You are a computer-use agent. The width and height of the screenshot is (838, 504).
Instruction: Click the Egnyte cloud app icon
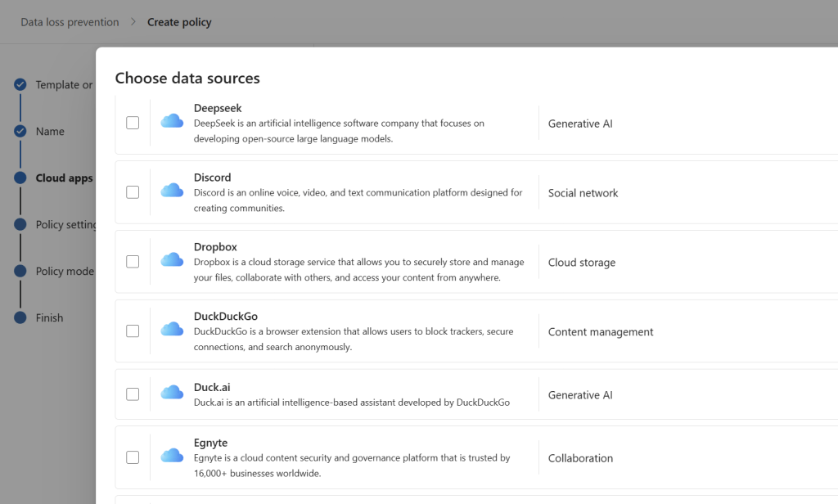point(172,457)
